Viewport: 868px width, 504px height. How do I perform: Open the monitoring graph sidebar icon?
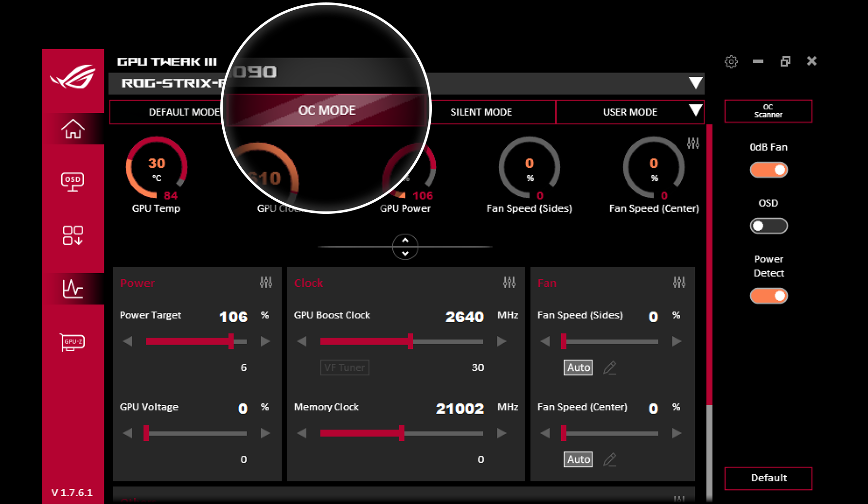click(x=73, y=289)
